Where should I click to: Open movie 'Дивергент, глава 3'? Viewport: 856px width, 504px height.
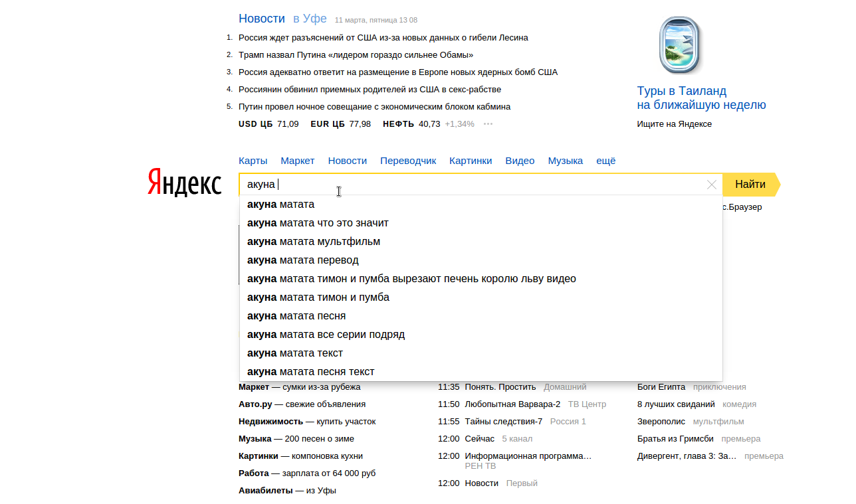pyautogui.click(x=687, y=456)
